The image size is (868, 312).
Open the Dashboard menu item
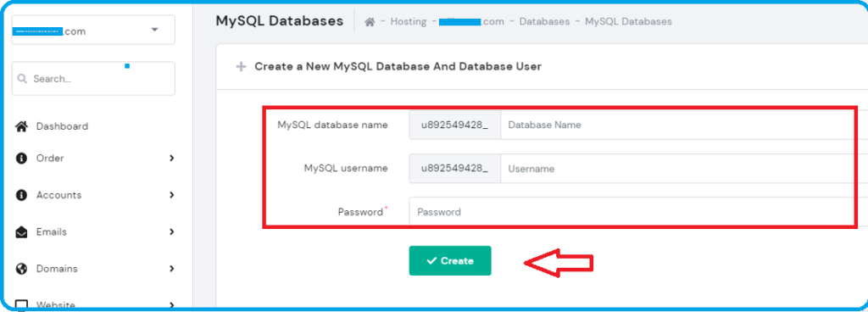[x=62, y=126]
